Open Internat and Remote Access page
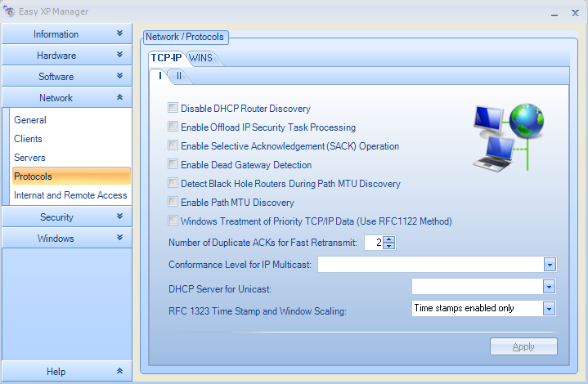 (x=70, y=195)
